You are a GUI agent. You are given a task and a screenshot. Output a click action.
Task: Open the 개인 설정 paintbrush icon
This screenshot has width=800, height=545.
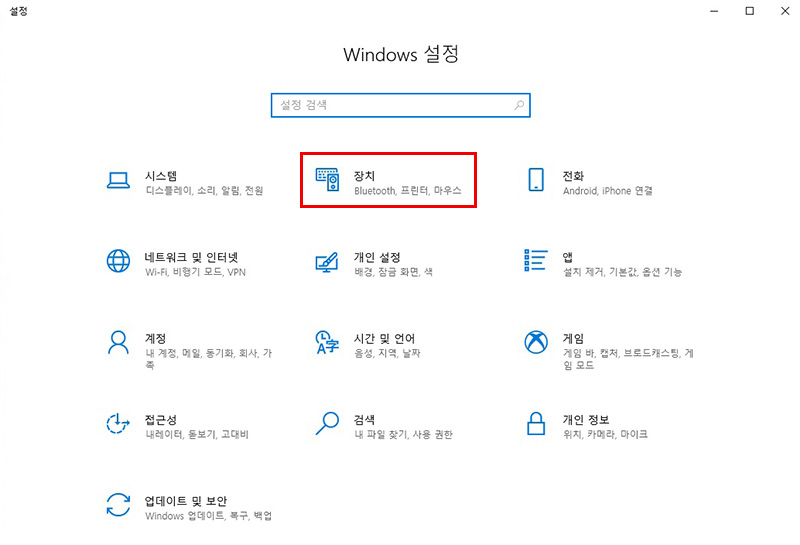(327, 262)
